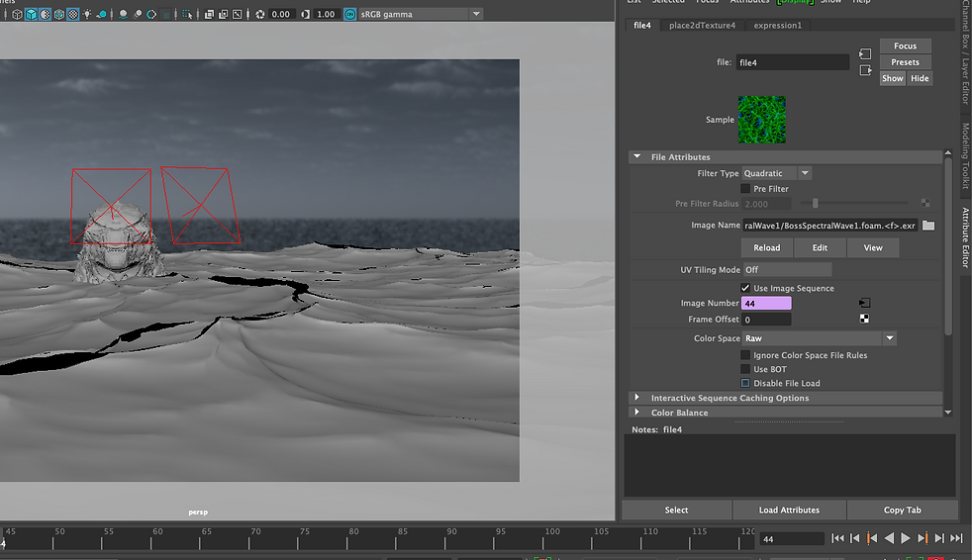
Task: Expand Interactive Sequence Caching Options
Action: (x=636, y=398)
